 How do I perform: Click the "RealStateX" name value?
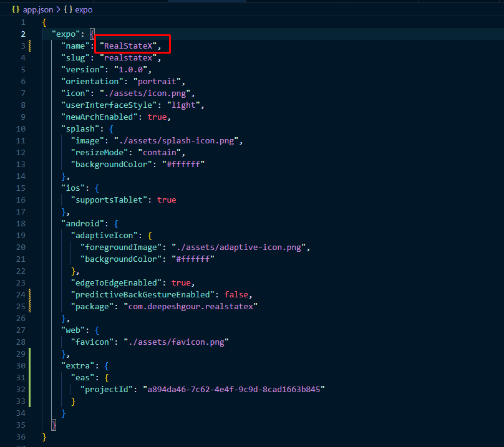click(131, 46)
